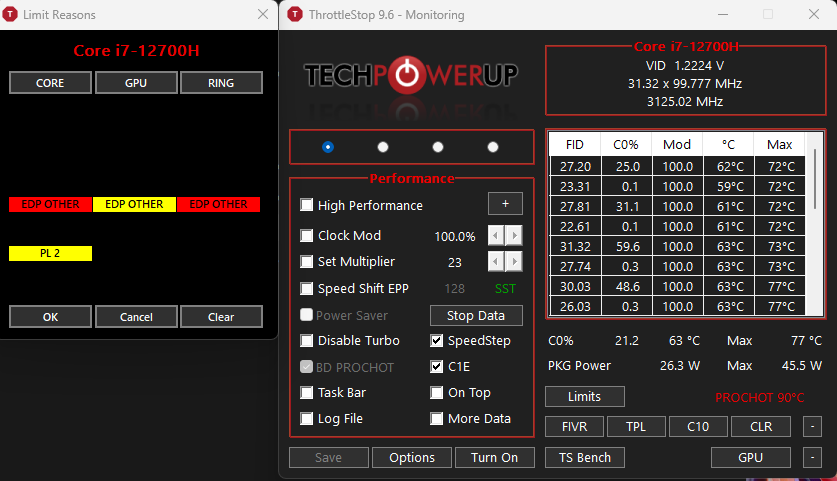Screen dimensions: 837x481
Task: Increase Set Multiplier with right arrow
Action: (514, 262)
